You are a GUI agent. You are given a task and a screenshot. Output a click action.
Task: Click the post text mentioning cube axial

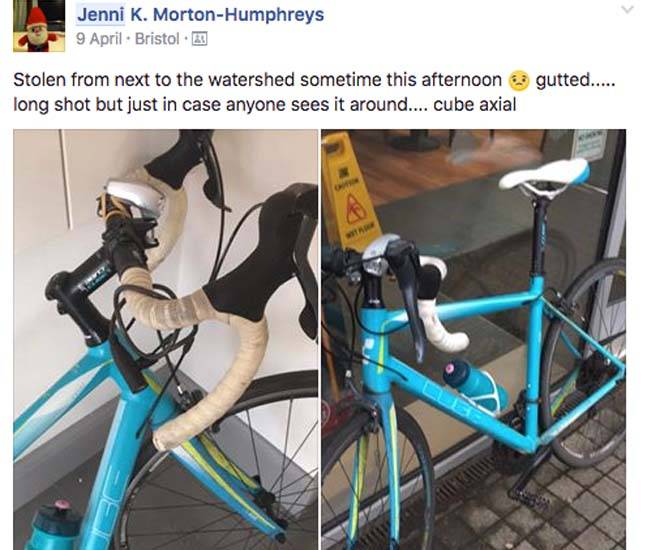tap(314, 92)
